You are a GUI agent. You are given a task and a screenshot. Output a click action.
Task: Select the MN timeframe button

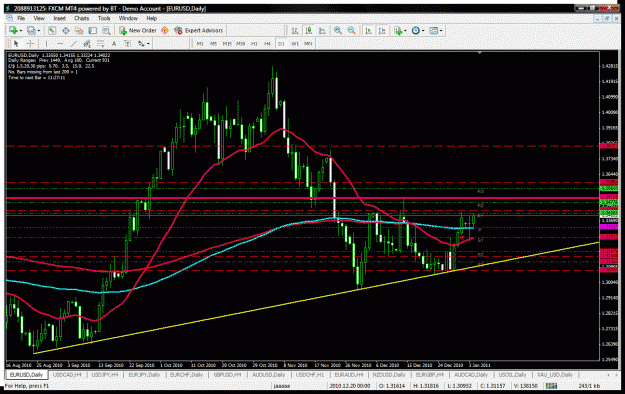click(308, 43)
